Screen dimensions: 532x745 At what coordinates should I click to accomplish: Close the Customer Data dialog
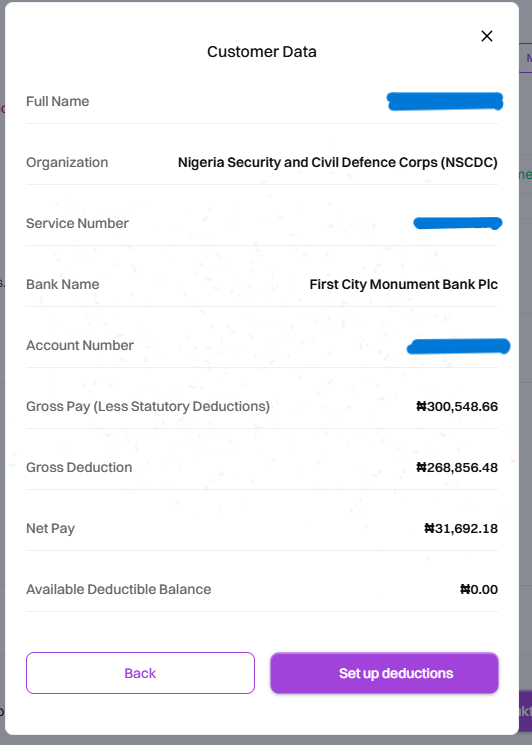coord(487,36)
